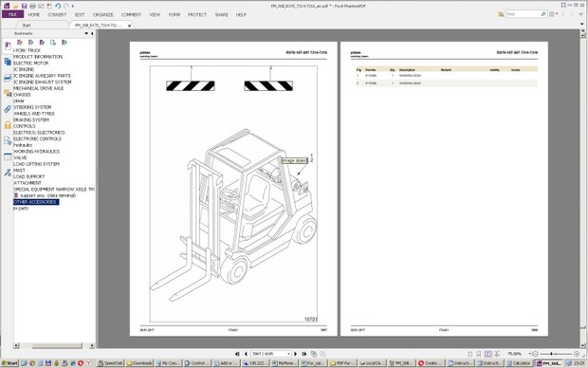Switch to continuous page view mode

(479, 354)
